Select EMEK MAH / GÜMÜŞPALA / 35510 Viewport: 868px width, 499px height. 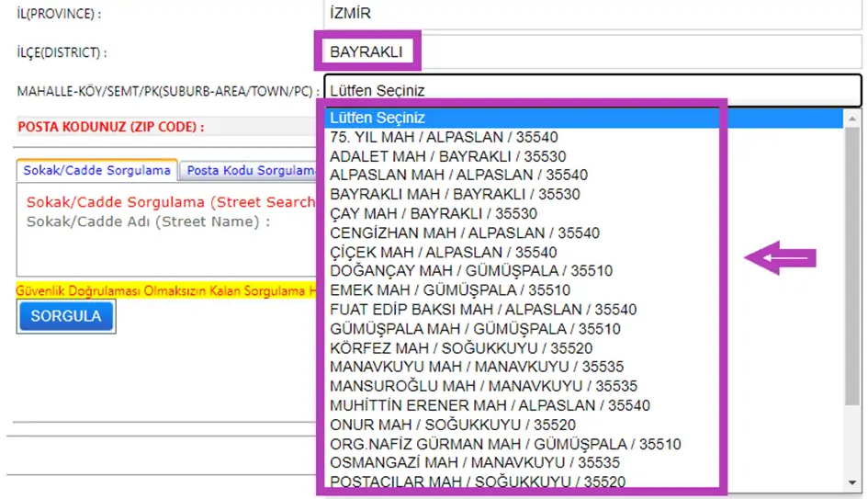pos(449,290)
